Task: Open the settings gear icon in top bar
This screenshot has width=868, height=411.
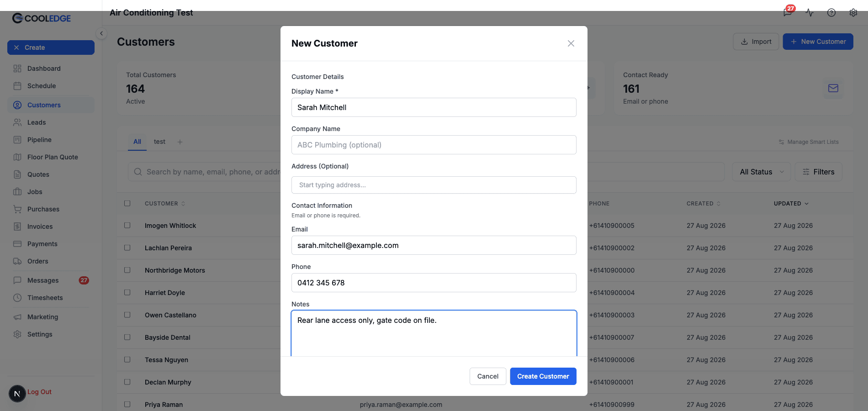Action: pos(853,12)
